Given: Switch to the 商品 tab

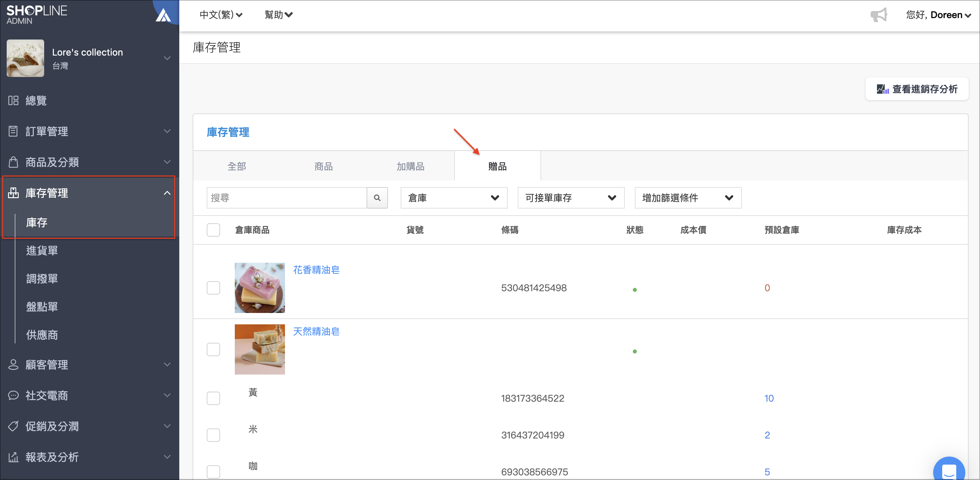Looking at the screenshot, I should (x=323, y=166).
